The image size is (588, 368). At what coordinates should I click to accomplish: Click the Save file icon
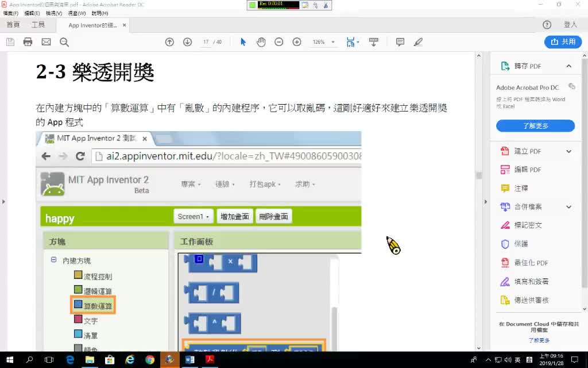pyautogui.click(x=10, y=42)
